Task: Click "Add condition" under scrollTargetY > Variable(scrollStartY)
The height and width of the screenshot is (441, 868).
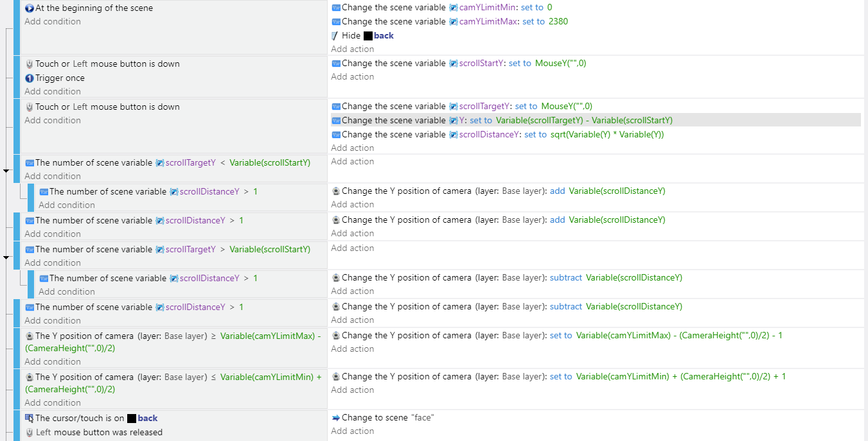Action: tap(53, 263)
